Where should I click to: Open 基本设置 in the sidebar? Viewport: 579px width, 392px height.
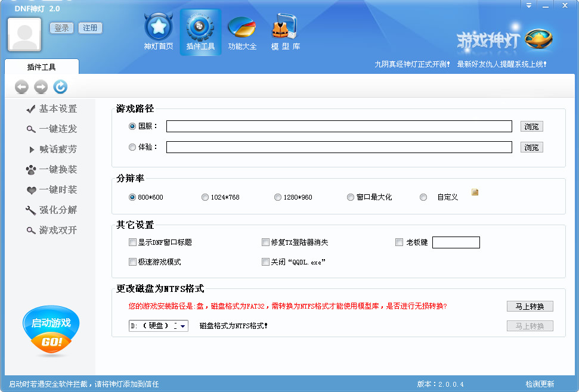[51, 109]
